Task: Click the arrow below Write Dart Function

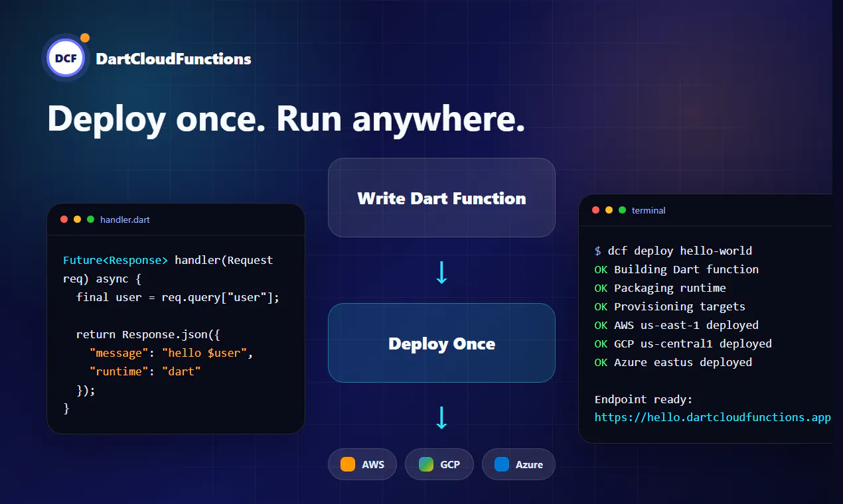Action: click(x=441, y=271)
